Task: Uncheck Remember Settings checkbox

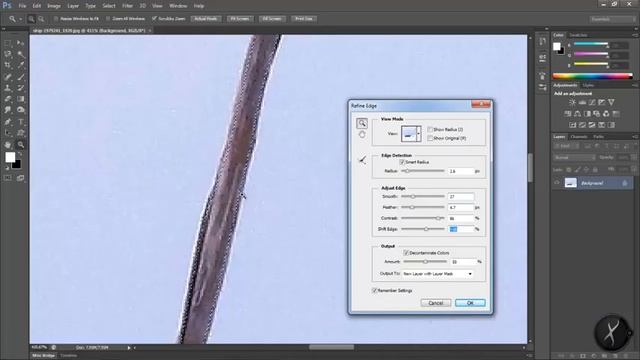Action: [374, 291]
